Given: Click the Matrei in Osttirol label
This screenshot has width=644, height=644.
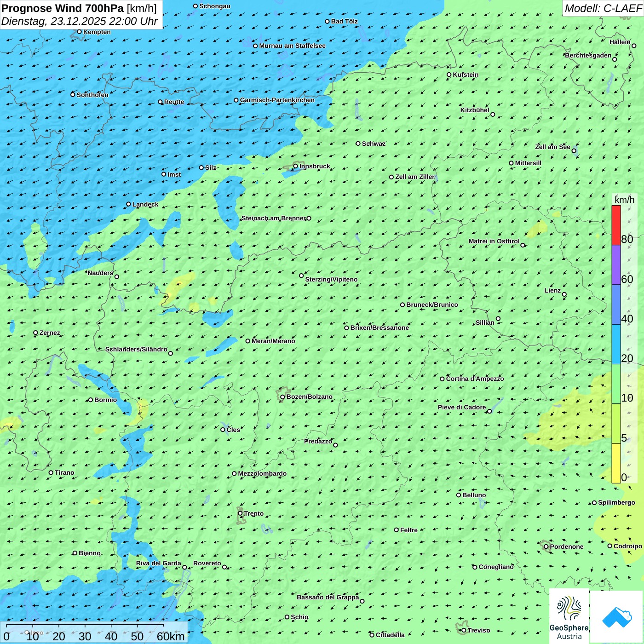Looking at the screenshot, I should [x=494, y=241].
